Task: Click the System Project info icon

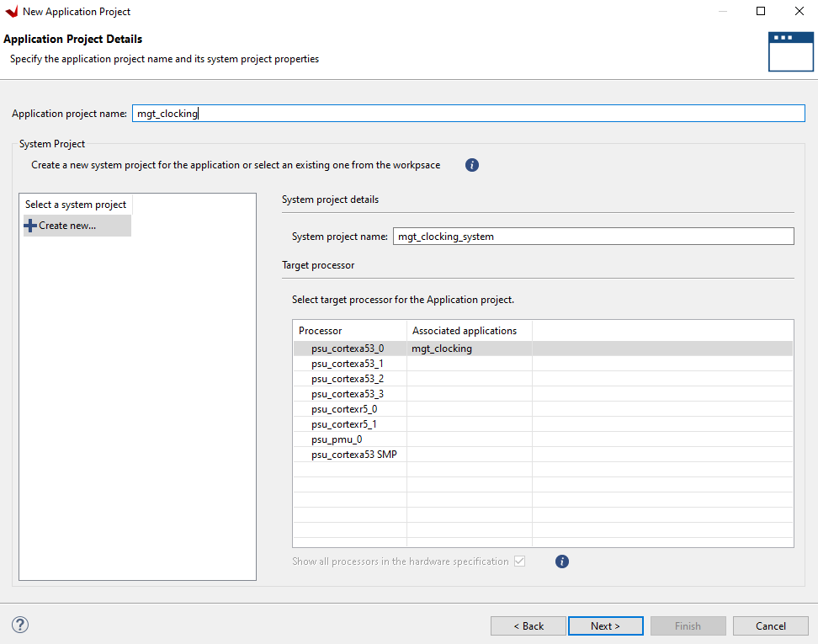Action: click(x=472, y=165)
